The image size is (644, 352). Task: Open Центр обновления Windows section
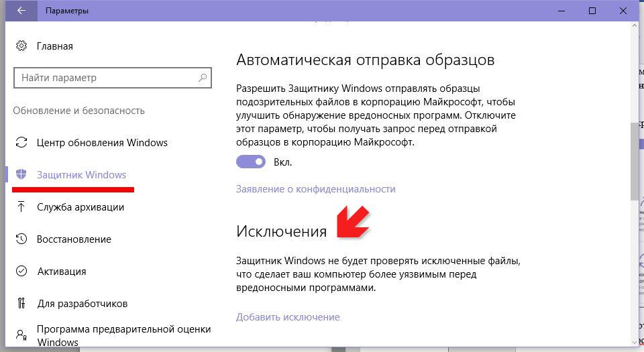(x=102, y=143)
